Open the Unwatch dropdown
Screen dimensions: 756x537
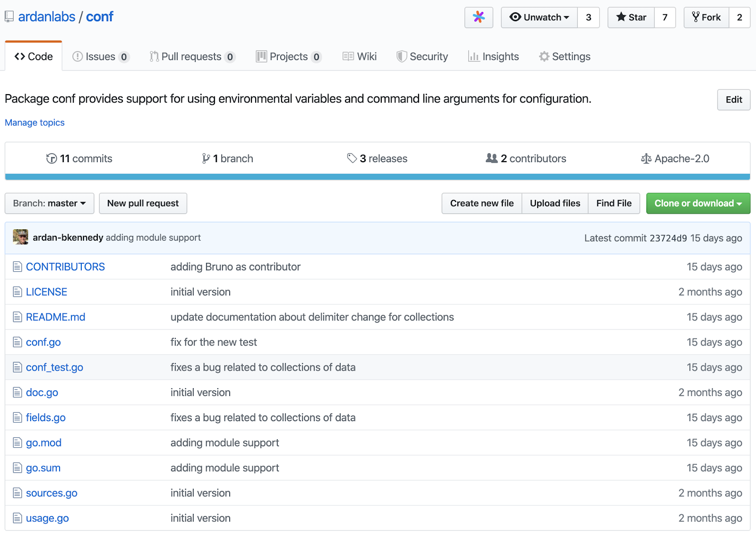[x=539, y=17]
